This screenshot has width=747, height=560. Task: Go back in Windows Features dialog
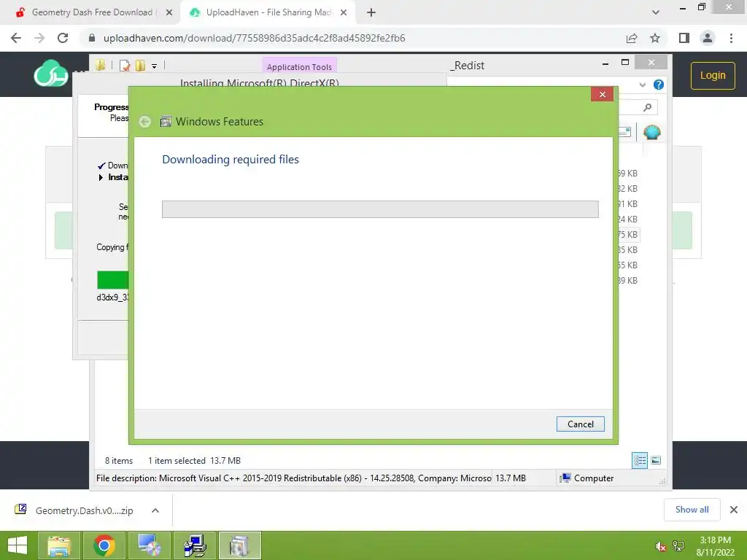click(x=145, y=122)
